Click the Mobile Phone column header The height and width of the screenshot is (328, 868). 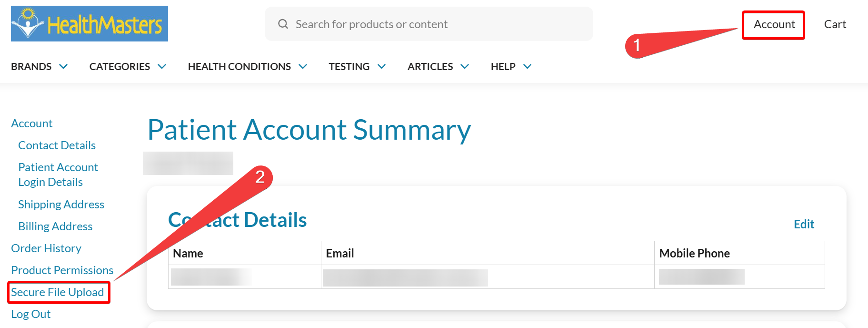point(695,253)
